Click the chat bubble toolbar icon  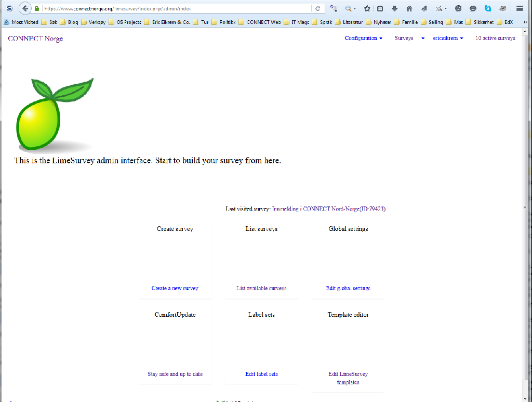[473, 8]
